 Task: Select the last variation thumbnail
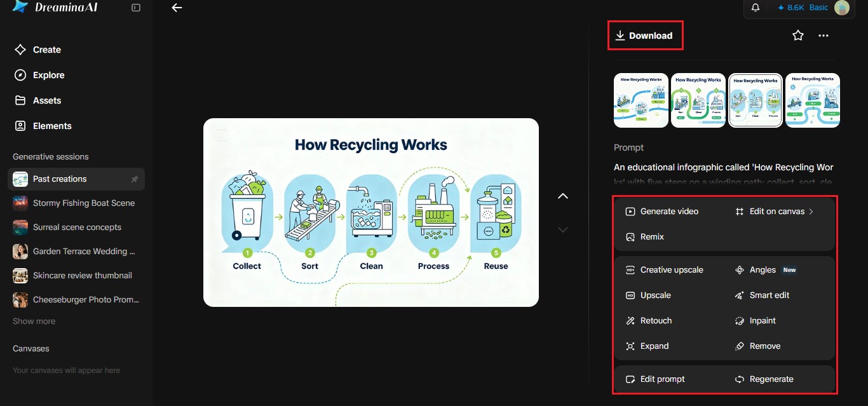(813, 100)
